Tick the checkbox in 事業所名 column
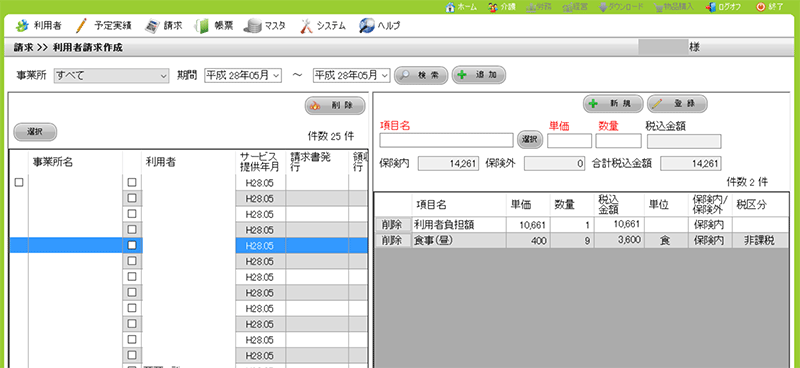Viewport: 800px width, 368px height. pos(19,182)
